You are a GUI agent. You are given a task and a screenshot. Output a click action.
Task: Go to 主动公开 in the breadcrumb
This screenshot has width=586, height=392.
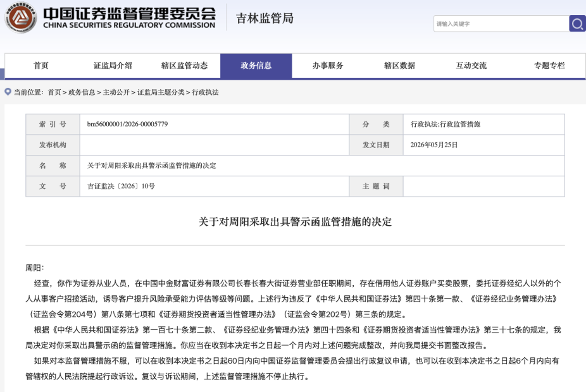(116, 92)
